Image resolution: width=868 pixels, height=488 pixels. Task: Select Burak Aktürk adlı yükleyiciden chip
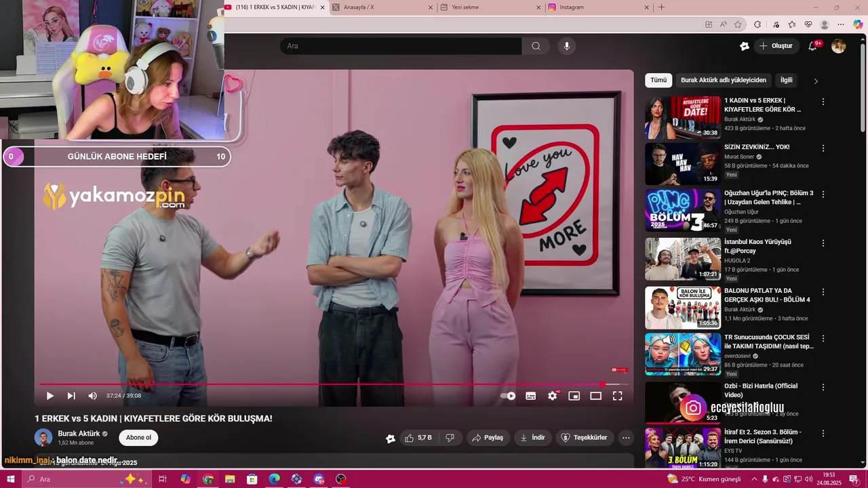click(724, 80)
